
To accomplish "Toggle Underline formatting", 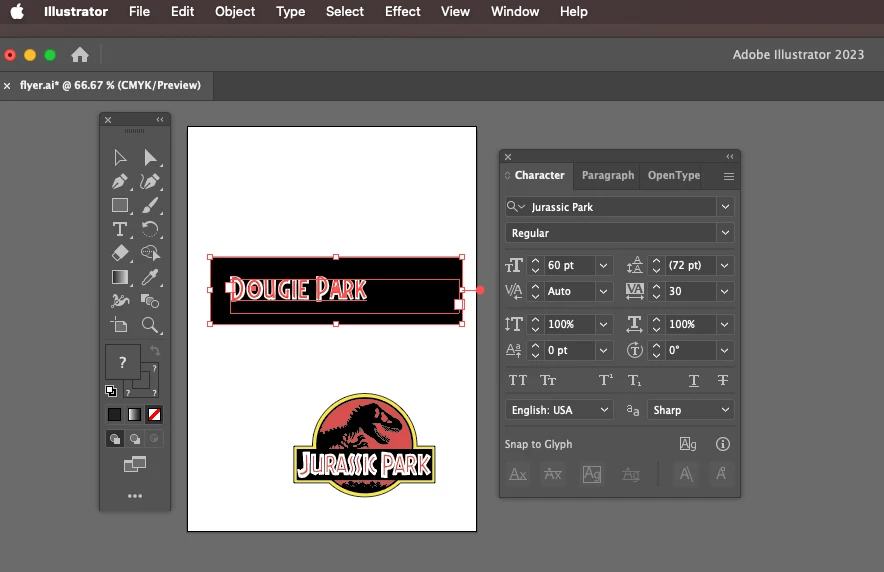I will (x=694, y=380).
